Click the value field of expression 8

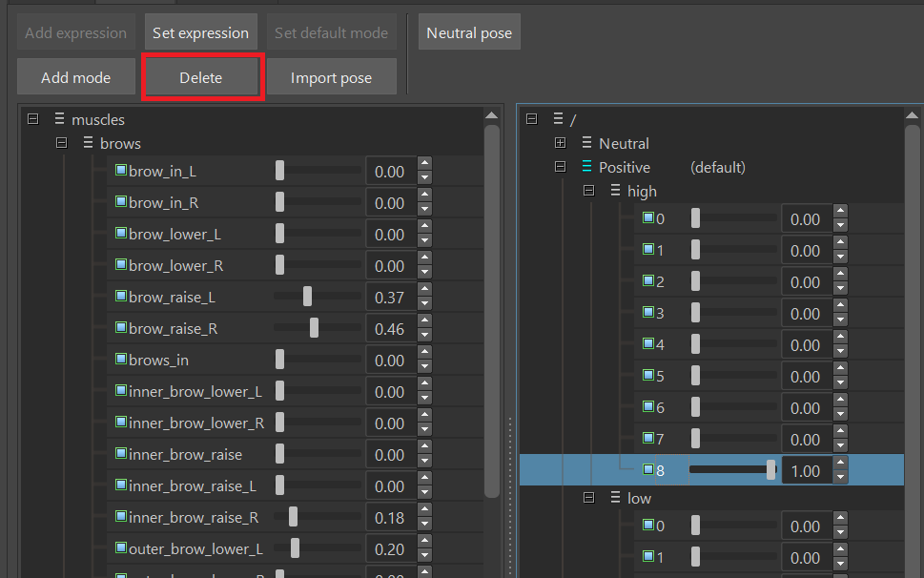pos(805,471)
